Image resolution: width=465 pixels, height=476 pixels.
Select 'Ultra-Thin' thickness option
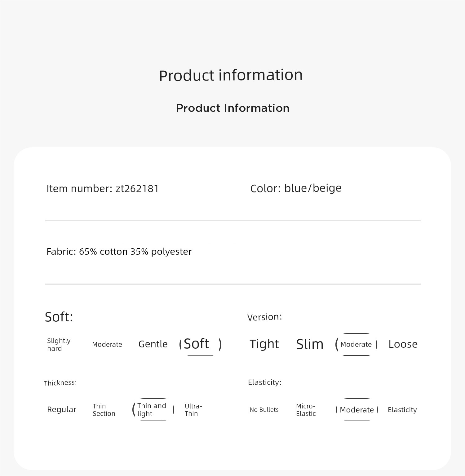click(193, 410)
